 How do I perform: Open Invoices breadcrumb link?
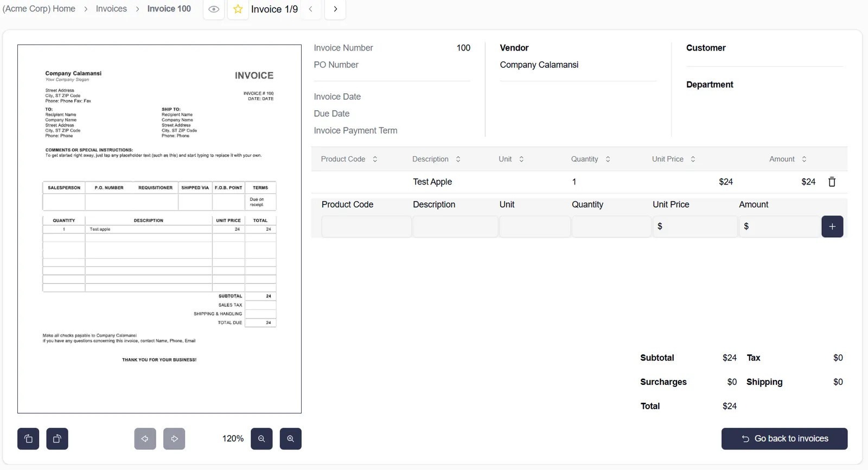(x=111, y=9)
